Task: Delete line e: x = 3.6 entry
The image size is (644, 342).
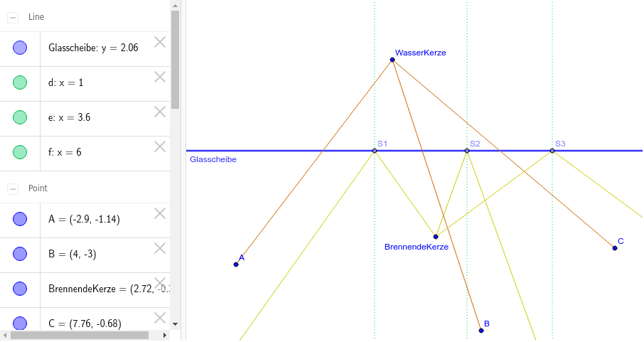Action: click(x=160, y=112)
